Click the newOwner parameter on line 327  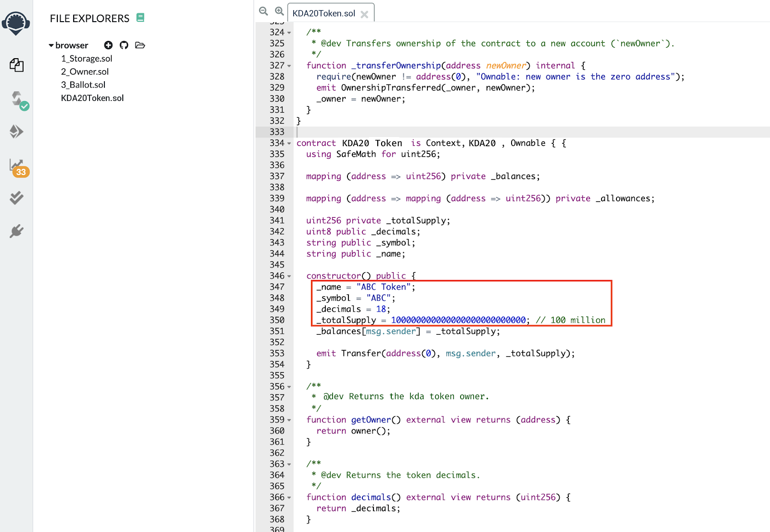pos(506,66)
